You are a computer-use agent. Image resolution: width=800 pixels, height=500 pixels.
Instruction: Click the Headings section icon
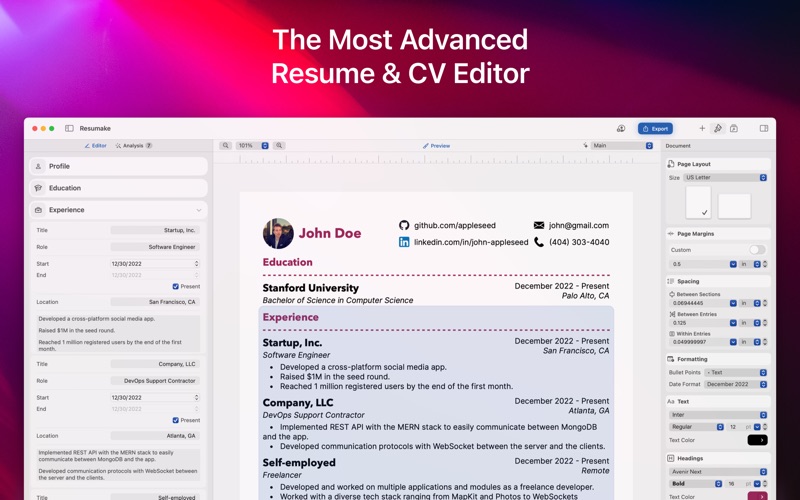[x=671, y=459]
